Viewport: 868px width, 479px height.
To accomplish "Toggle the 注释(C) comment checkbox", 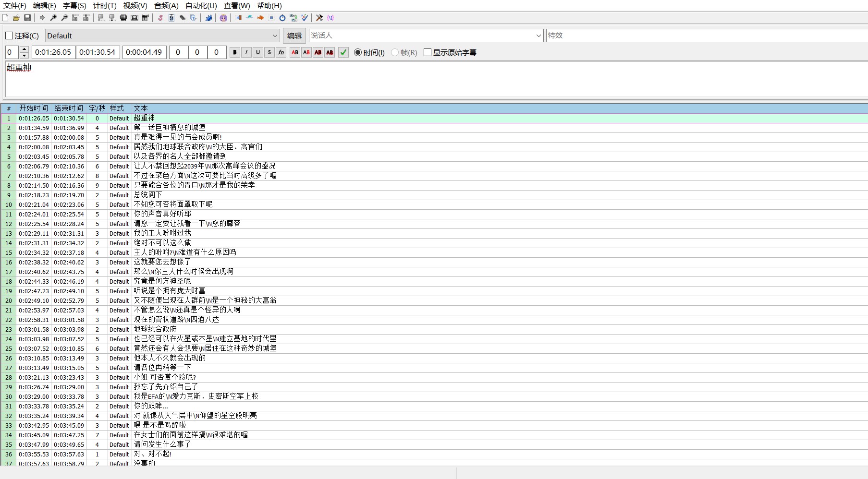I will coord(22,36).
